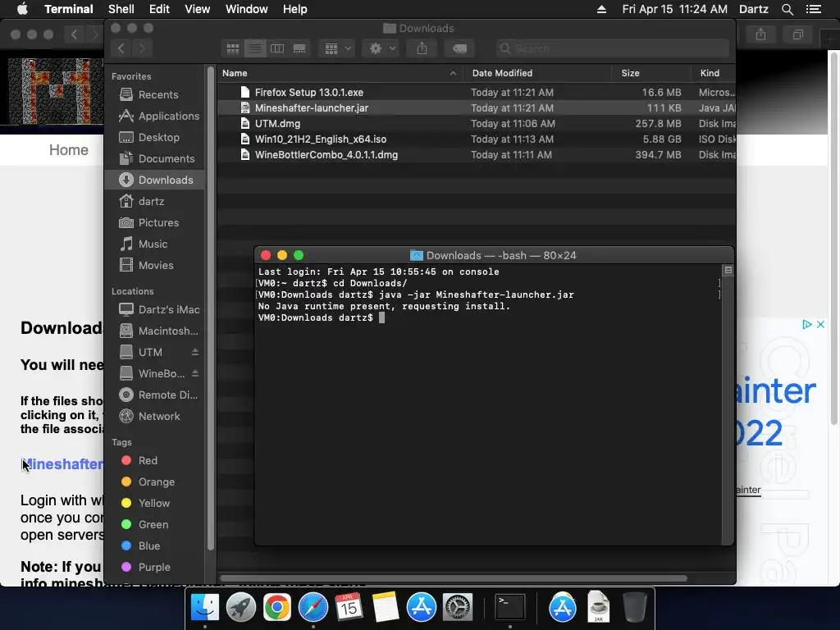
Task: Open Recents in Finder sidebar
Action: (x=154, y=94)
